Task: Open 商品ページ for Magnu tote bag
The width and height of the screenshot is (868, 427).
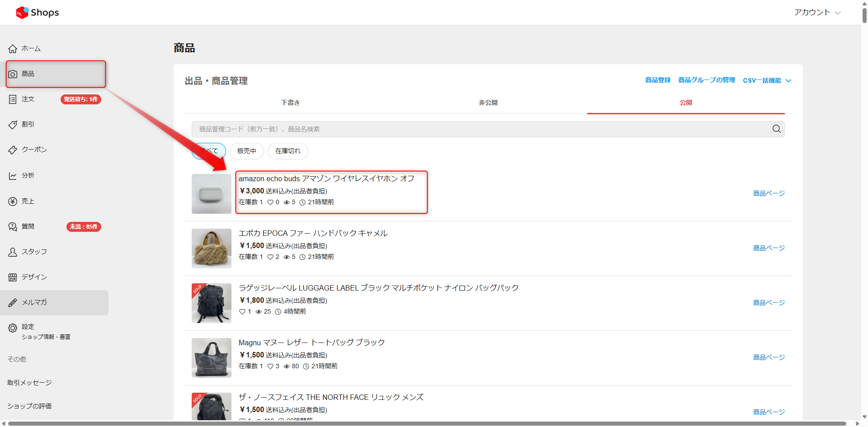Action: pyautogui.click(x=769, y=357)
